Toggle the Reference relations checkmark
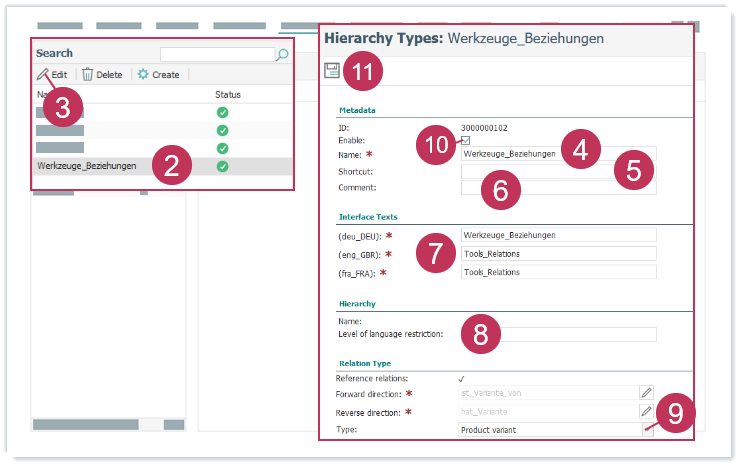Image resolution: width=741 pixels, height=467 pixels. 461,378
